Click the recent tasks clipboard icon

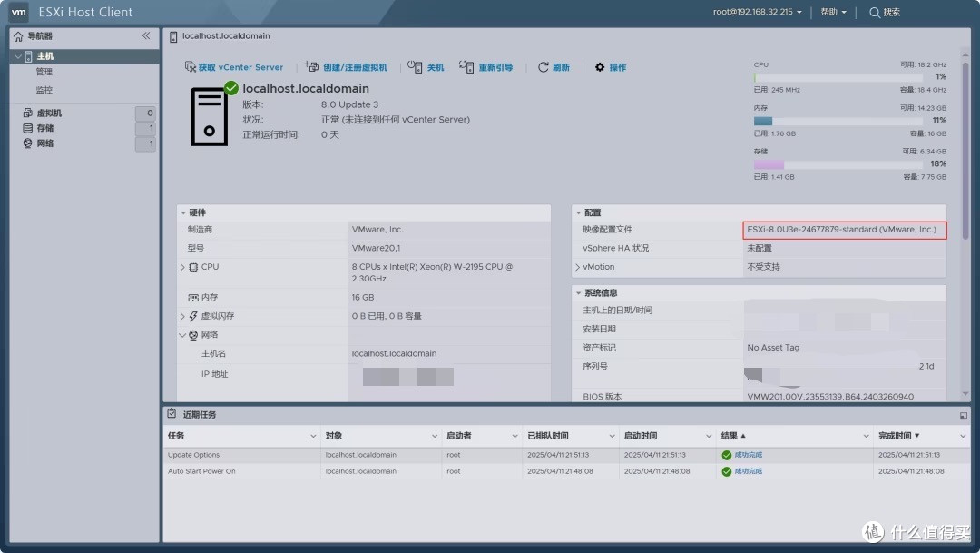pyautogui.click(x=171, y=413)
